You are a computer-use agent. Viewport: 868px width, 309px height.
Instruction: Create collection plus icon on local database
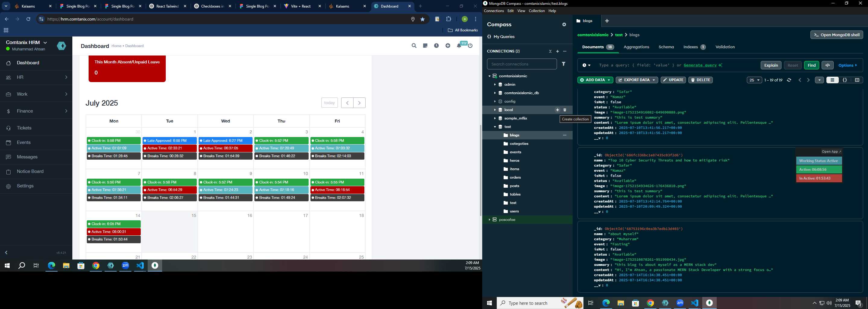pyautogui.click(x=557, y=110)
